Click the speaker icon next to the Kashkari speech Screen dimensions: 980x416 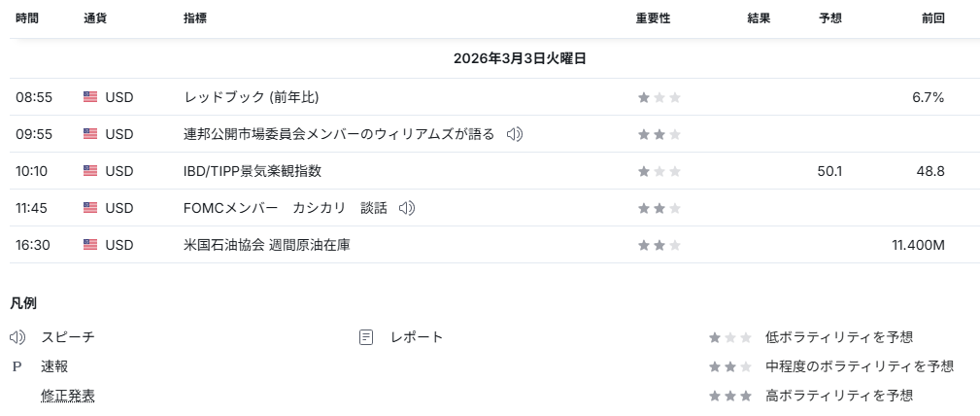pyautogui.click(x=407, y=208)
